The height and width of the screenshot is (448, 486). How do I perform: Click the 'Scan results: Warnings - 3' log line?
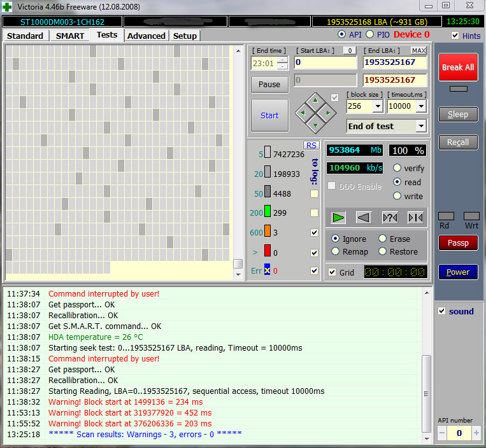pyautogui.click(x=145, y=434)
